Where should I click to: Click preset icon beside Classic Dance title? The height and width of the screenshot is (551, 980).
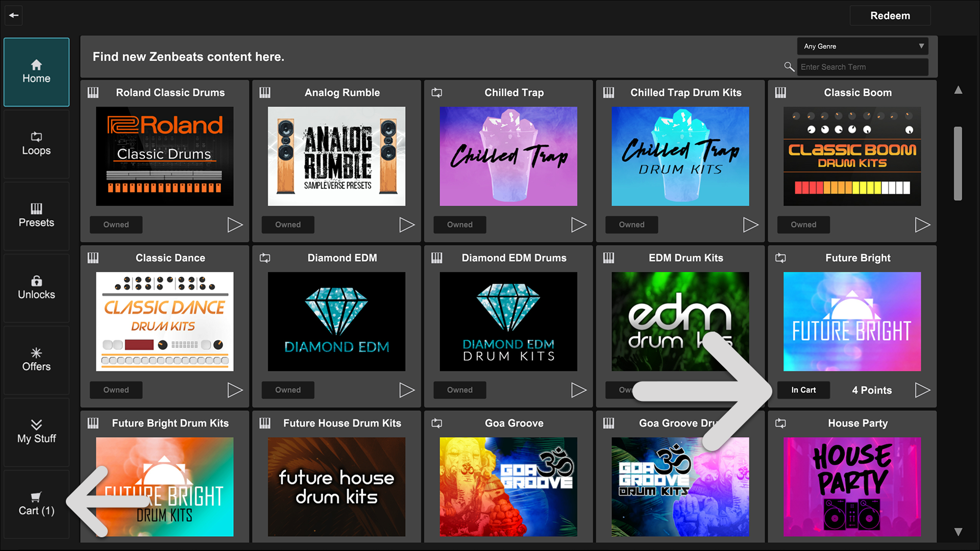point(93,258)
